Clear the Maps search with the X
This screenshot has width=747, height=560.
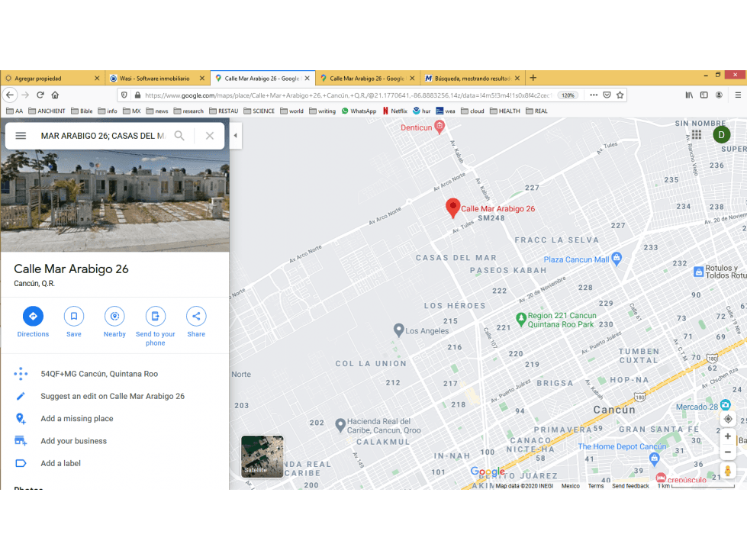(210, 136)
